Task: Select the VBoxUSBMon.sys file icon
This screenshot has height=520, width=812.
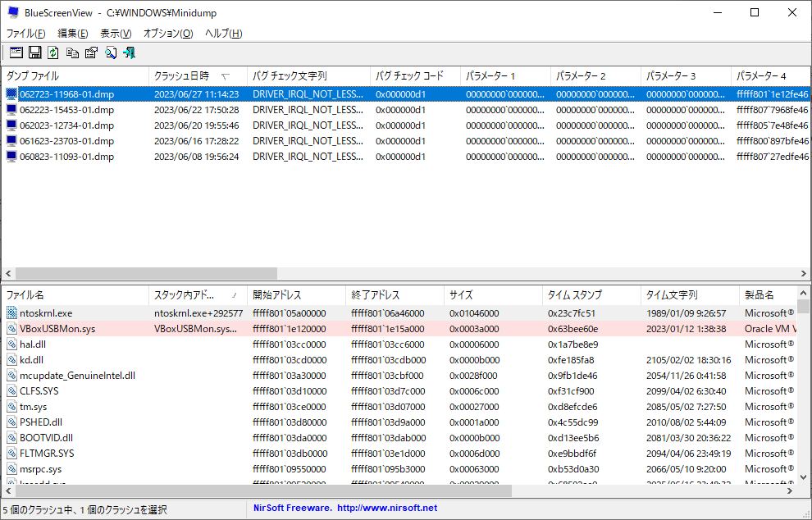Action: 11,329
